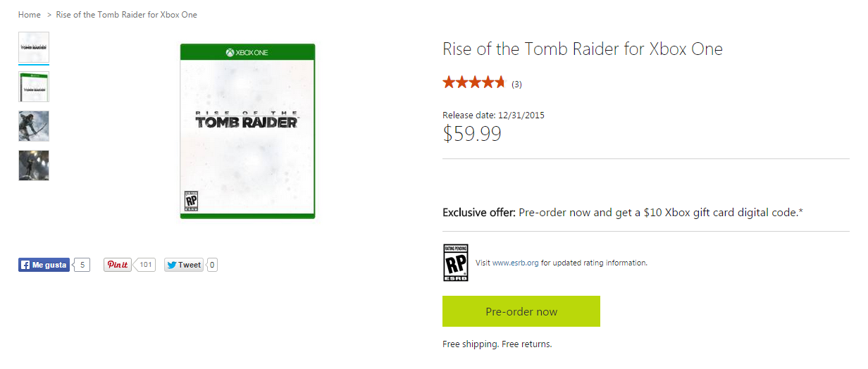Click the Pinterest "Pin it" button
Screen dimensions: 868x369
point(118,265)
